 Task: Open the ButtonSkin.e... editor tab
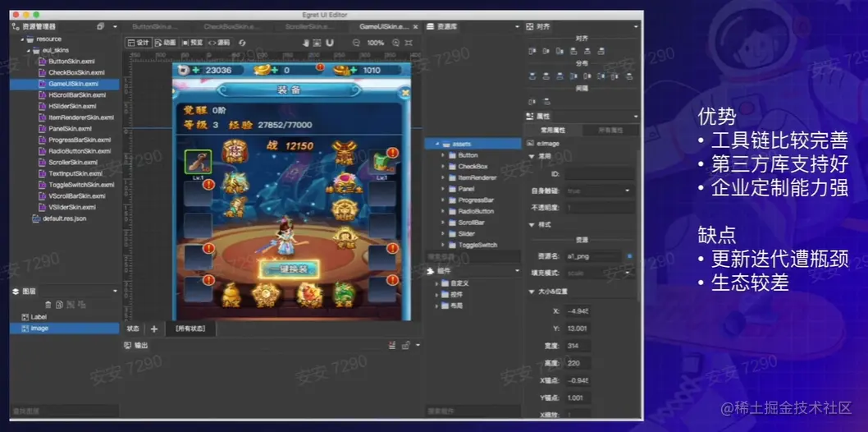[x=155, y=26]
